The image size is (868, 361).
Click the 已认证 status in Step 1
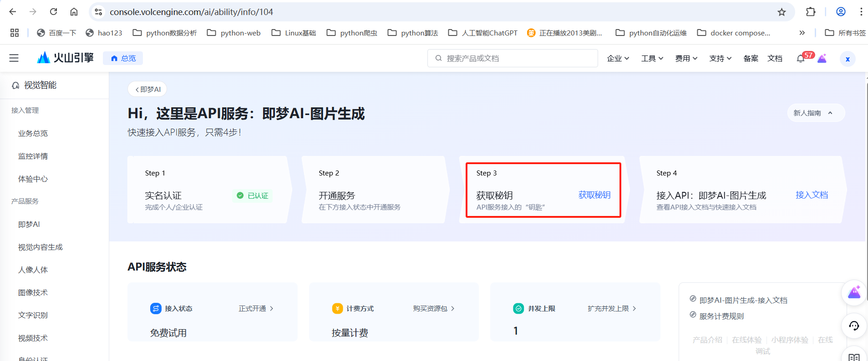point(253,196)
